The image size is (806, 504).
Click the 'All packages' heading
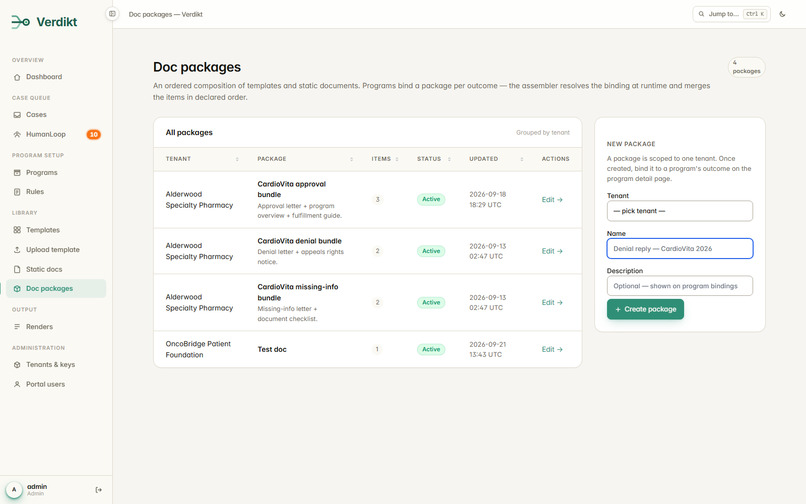(189, 133)
